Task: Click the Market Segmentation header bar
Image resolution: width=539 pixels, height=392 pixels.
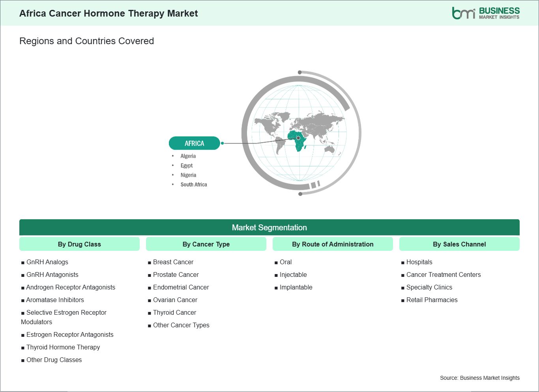Action: pyautogui.click(x=269, y=228)
